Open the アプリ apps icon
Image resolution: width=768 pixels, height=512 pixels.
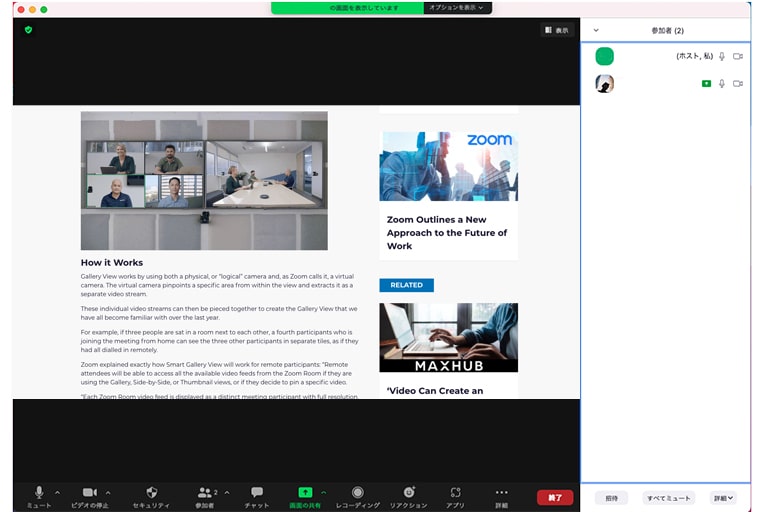pos(455,493)
